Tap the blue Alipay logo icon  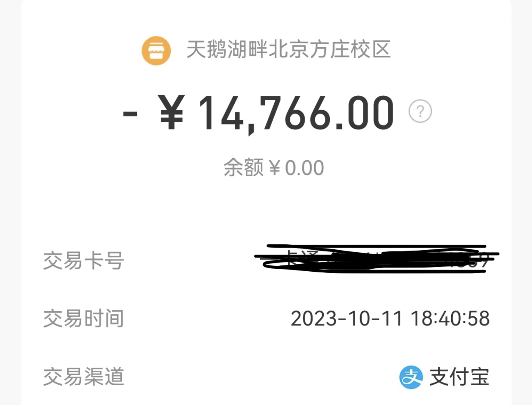coord(411,377)
